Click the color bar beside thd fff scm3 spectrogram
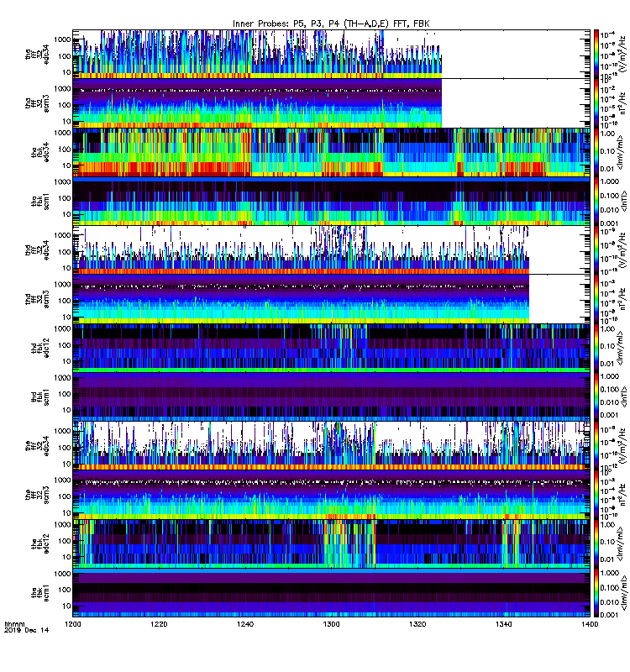This screenshot has width=630, height=672. tap(596, 299)
